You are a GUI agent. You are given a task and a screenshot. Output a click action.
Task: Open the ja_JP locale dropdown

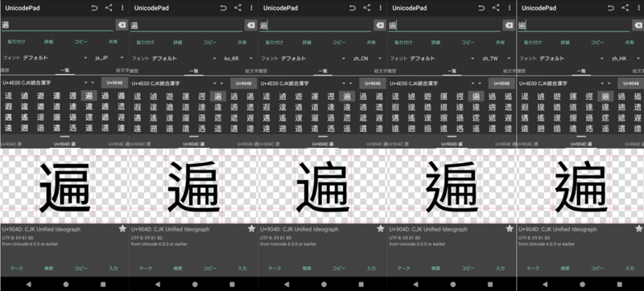coord(109,58)
